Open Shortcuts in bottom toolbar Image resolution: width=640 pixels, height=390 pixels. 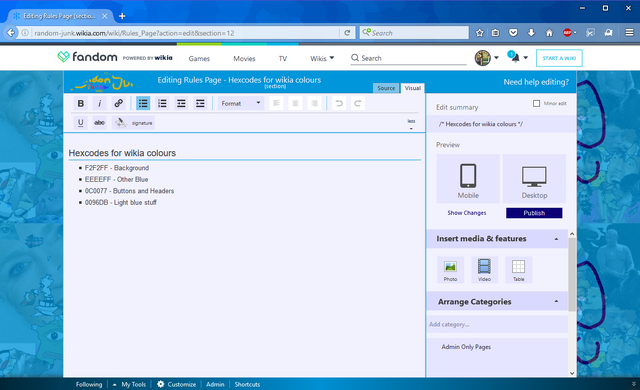(247, 384)
